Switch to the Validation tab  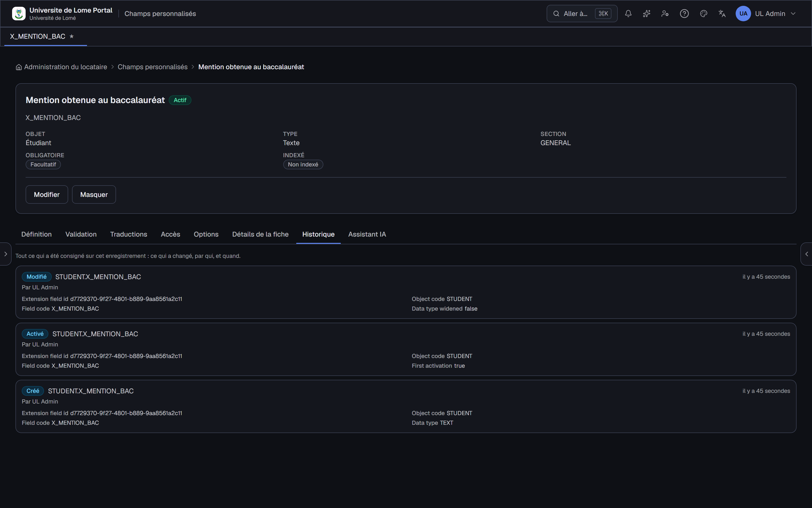click(81, 234)
